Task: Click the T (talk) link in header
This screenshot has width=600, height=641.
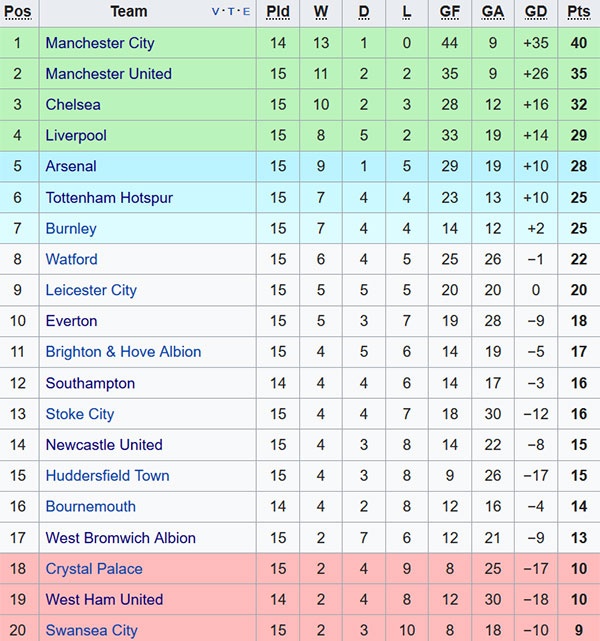Action: click(x=231, y=13)
